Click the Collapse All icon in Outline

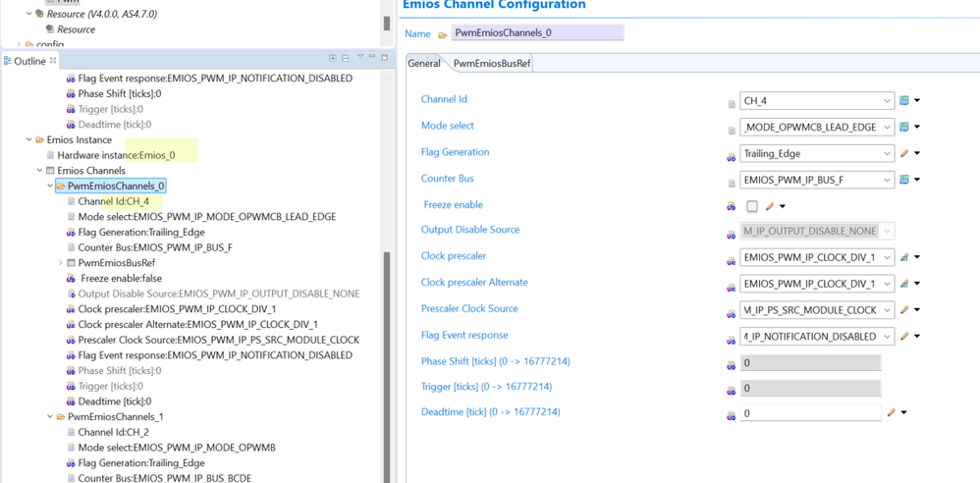(345, 58)
